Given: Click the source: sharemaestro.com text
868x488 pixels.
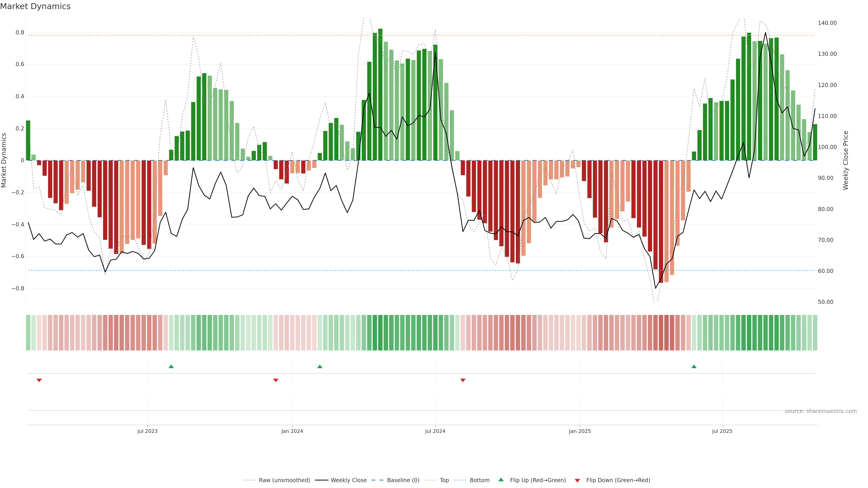Looking at the screenshot, I should [821, 411].
